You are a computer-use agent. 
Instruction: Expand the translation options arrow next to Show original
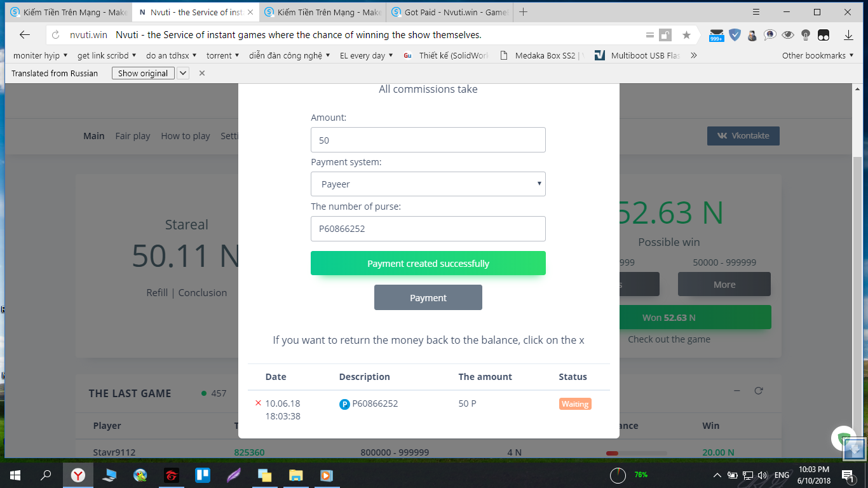point(183,73)
